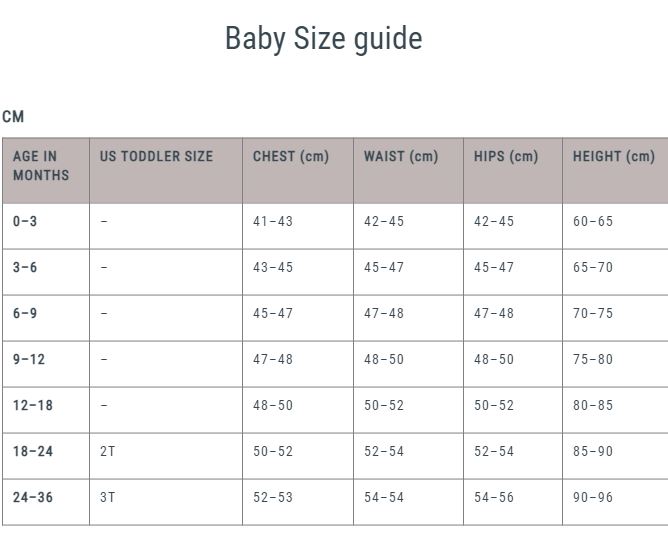668x537 pixels.
Task: Click the 3–6 months age cell
Action: [x=25, y=268]
